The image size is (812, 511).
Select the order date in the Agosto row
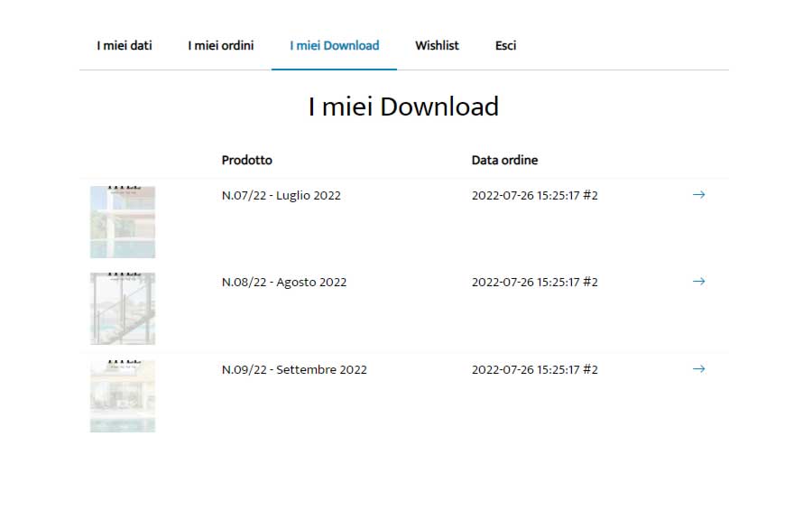click(534, 283)
